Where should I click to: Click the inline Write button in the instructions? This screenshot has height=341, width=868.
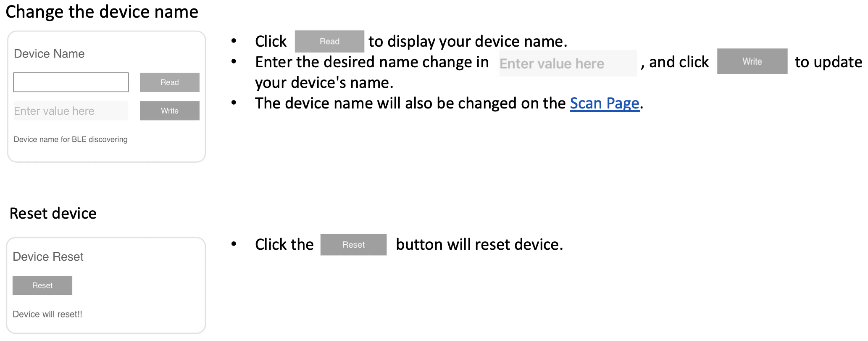(x=752, y=61)
